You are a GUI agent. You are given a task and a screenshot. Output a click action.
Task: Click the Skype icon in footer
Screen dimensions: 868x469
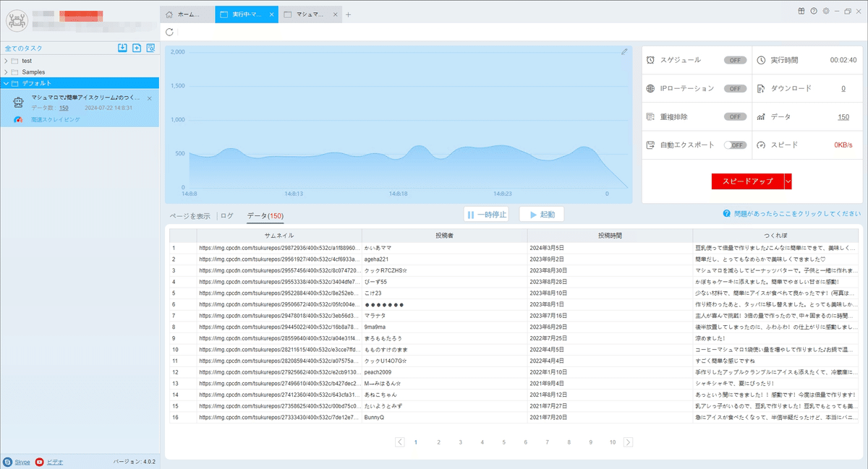7,461
